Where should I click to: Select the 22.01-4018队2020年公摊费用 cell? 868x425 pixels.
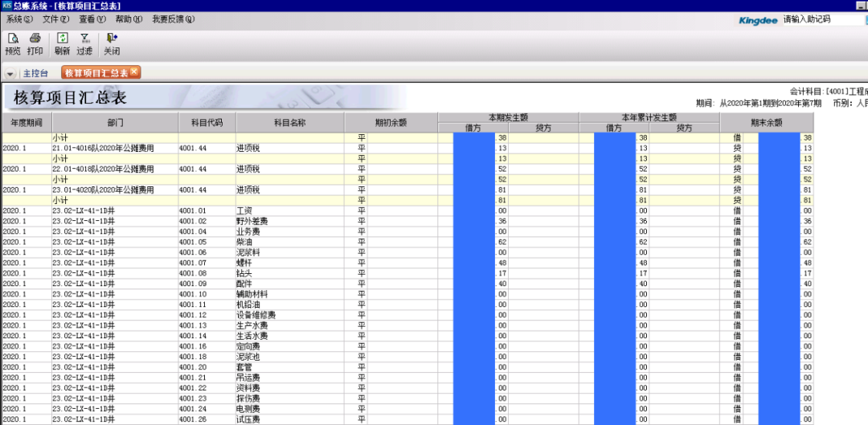[x=115, y=169]
